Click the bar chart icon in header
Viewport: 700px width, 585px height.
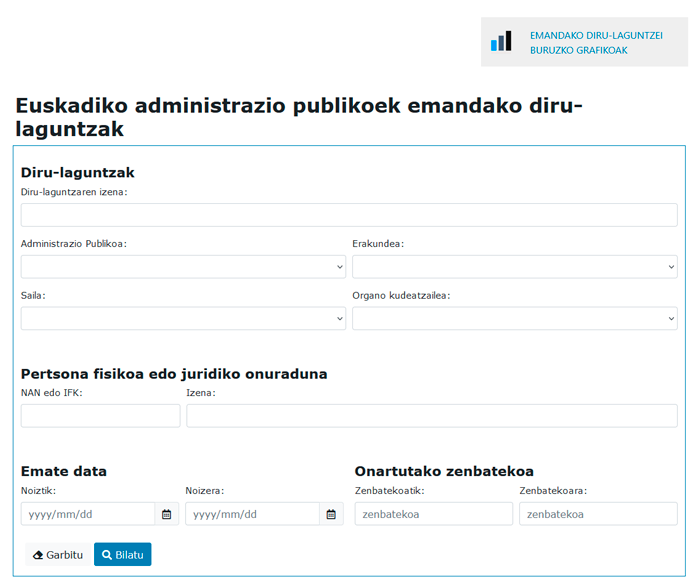[501, 41]
